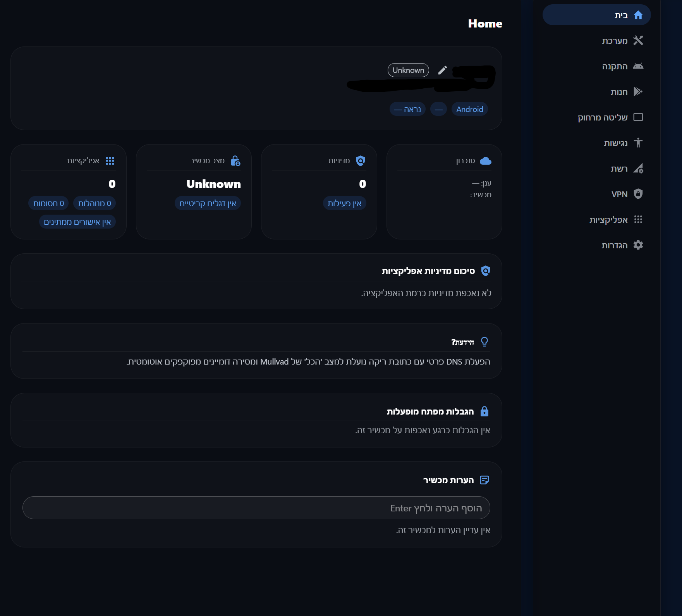Screen dimensions: 682x616
Task: Select the אפליקציות entry in the sidebar
Action: pyautogui.click(x=608, y=220)
